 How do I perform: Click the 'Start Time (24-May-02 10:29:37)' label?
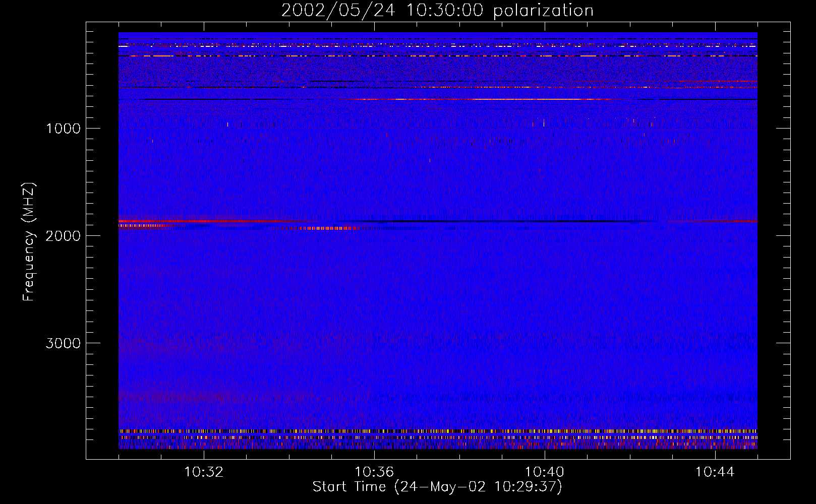coord(437,487)
